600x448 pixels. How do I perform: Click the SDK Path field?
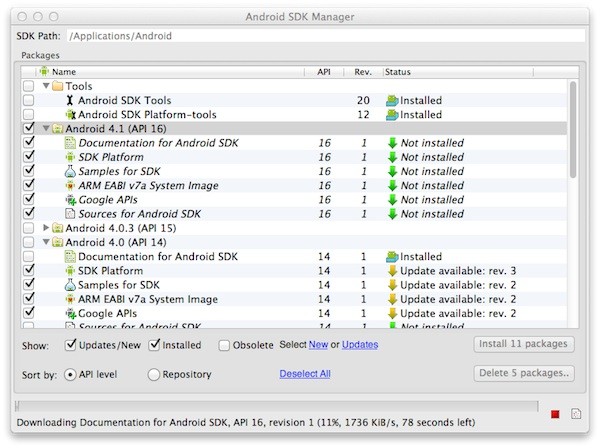point(326,36)
